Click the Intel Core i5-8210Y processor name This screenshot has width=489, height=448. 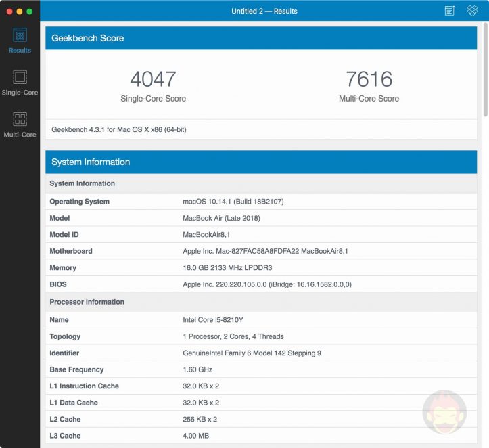click(214, 320)
